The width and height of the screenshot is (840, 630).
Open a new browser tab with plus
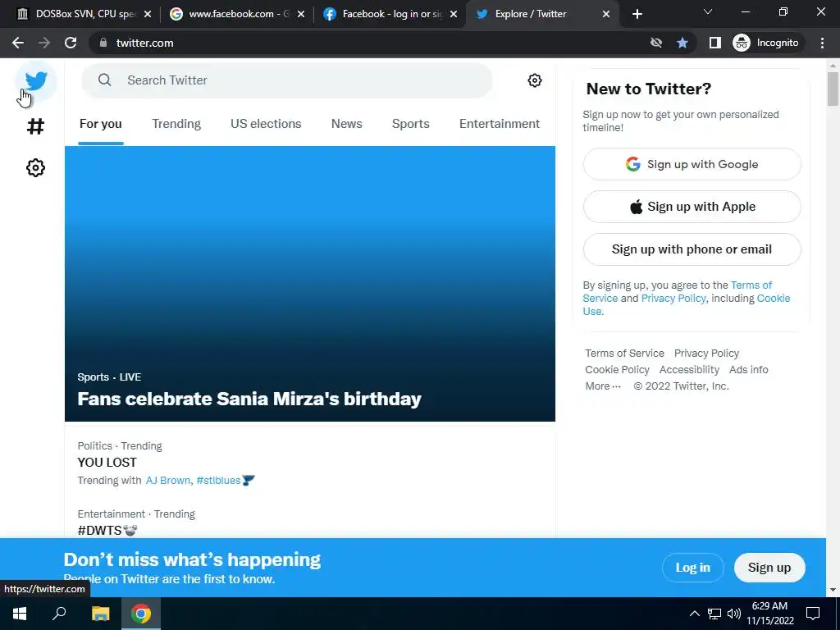pyautogui.click(x=637, y=15)
